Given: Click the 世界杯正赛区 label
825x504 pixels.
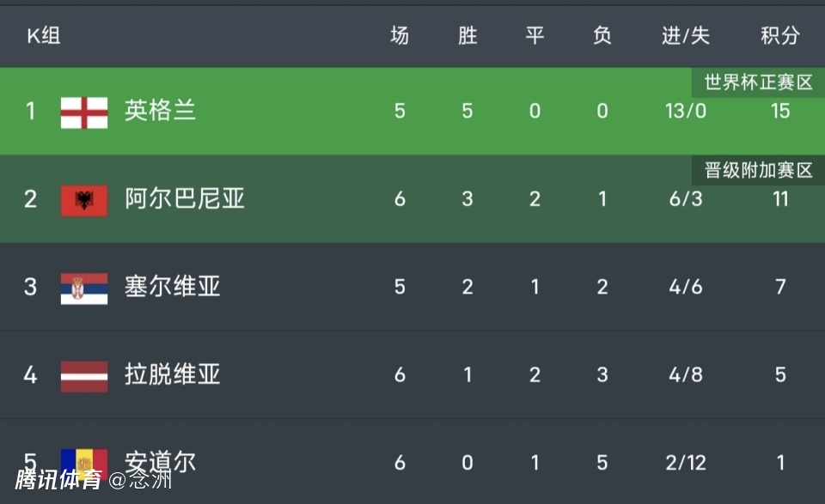Looking at the screenshot, I should pos(758,82).
